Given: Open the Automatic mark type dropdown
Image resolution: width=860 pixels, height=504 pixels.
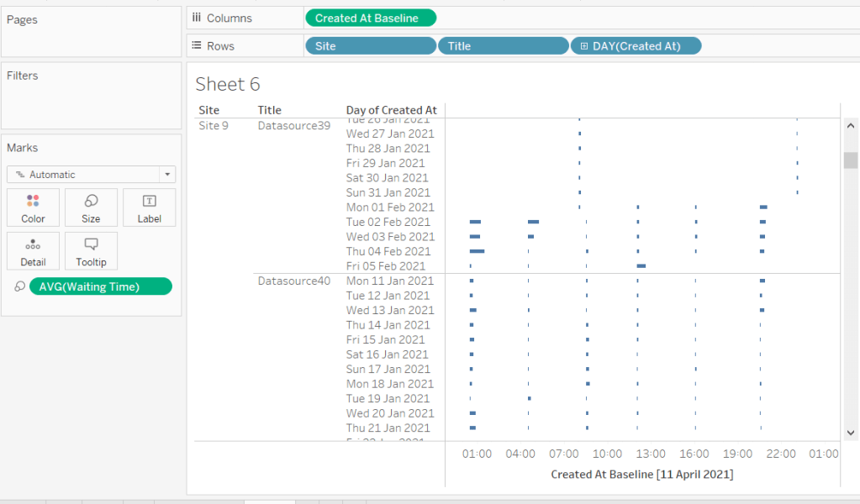Looking at the screenshot, I should (x=91, y=175).
